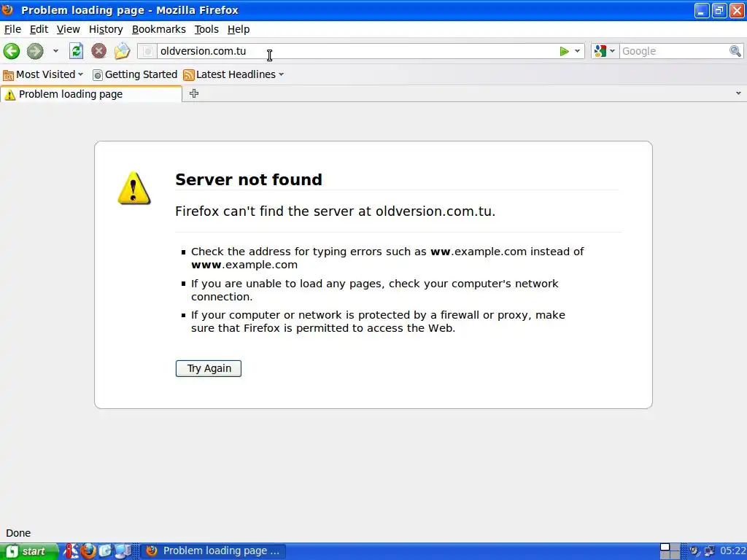
Task: Click the round tray icon next to network
Action: tap(694, 551)
